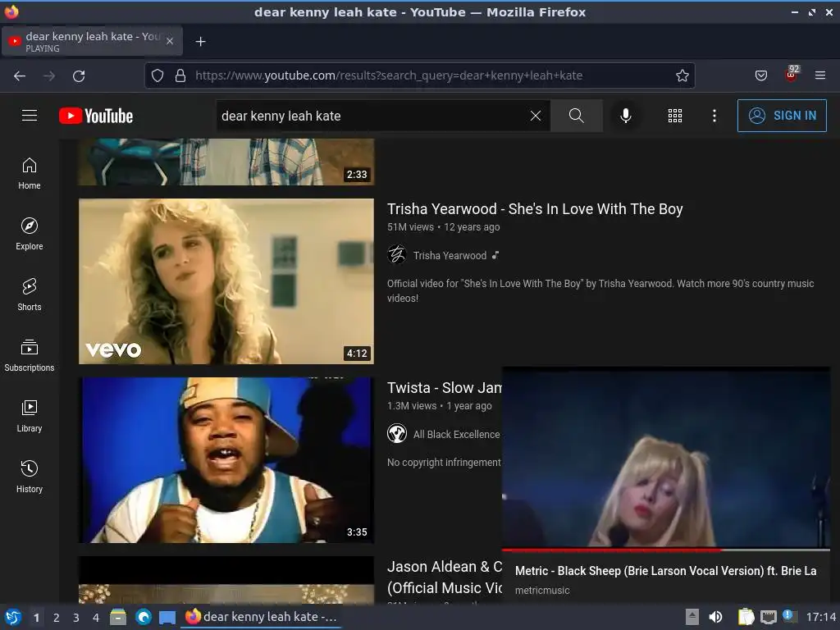
Task: View site security lock info
Action: pyautogui.click(x=180, y=75)
